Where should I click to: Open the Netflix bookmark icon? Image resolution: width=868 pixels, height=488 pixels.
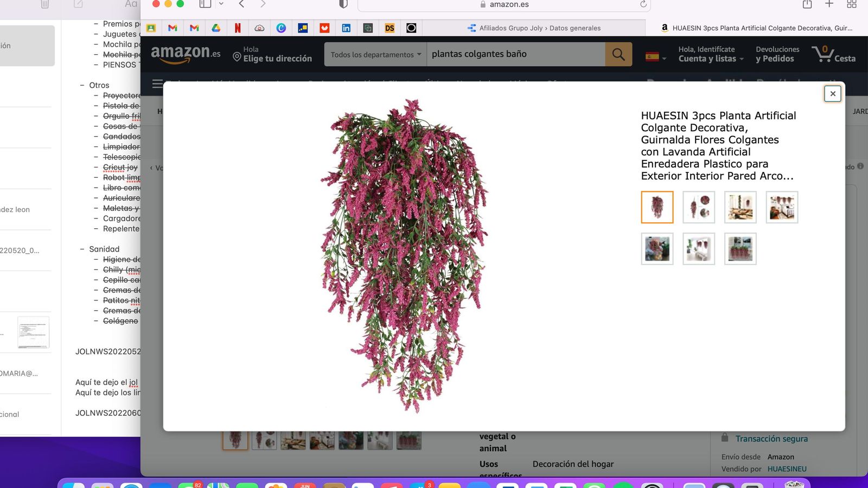(x=238, y=28)
